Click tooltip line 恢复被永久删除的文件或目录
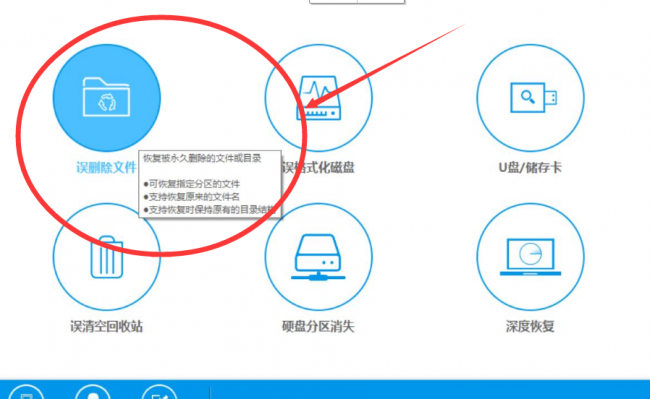The height and width of the screenshot is (399, 650). 202,158
